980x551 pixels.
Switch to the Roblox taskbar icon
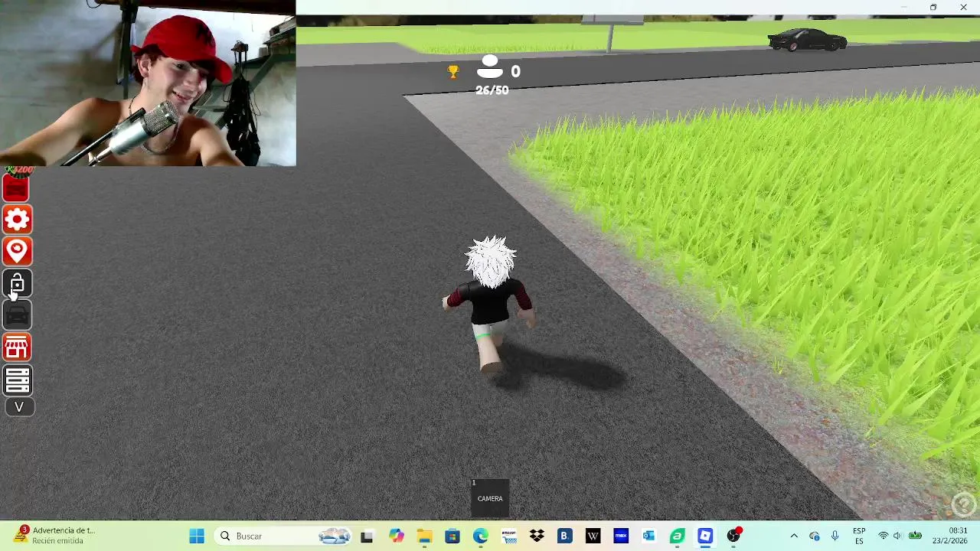[x=705, y=536]
